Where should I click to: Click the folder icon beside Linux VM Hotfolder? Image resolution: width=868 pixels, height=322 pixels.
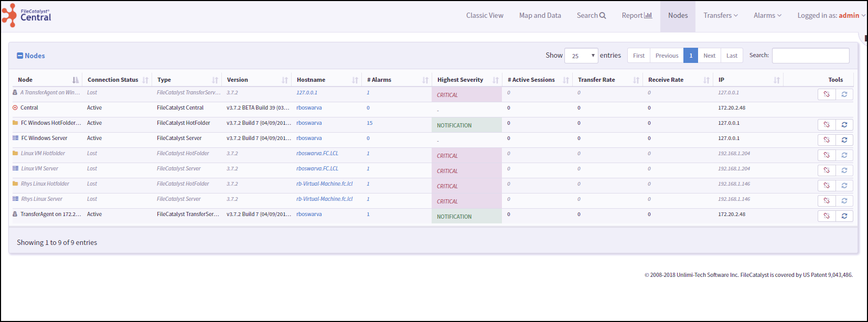coord(15,153)
